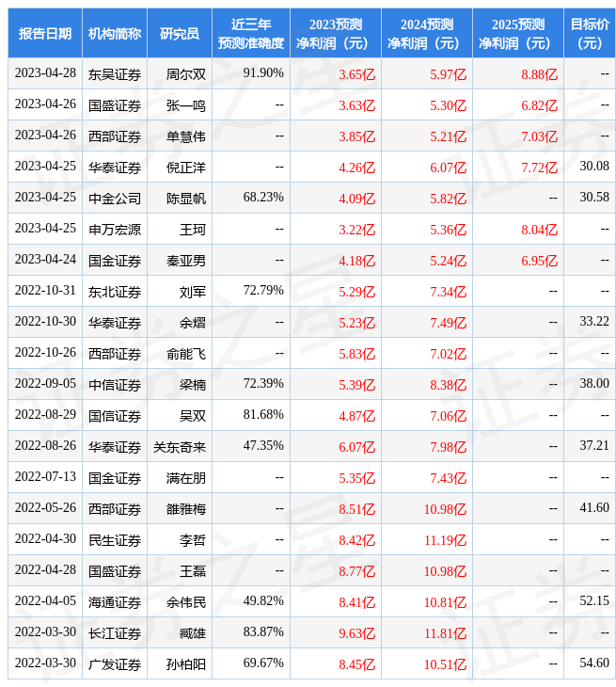
Task: Click the 81.68% accuracy value
Action: 263,415
